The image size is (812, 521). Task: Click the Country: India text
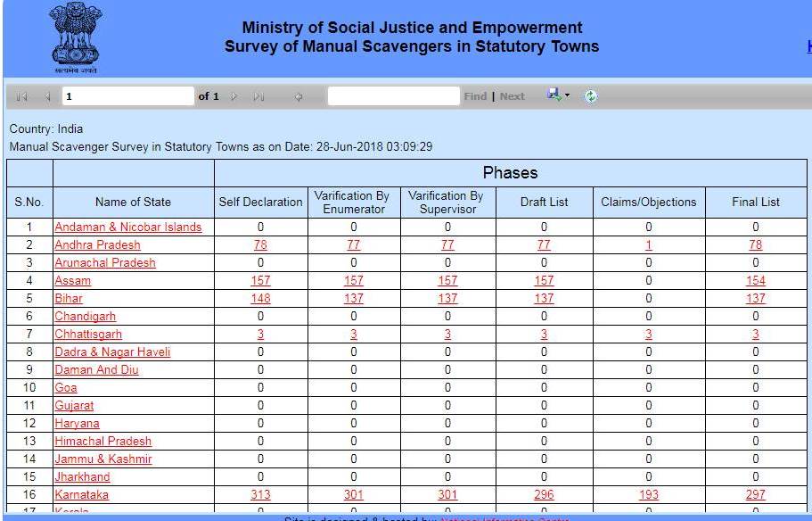point(46,128)
